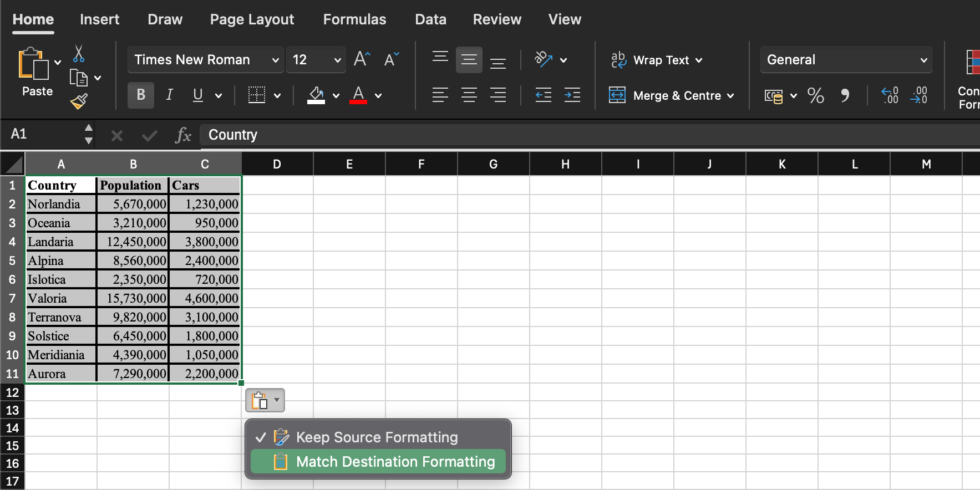Viewport: 980px width, 490px height.
Task: Open the Wrap Text dropdown arrow
Action: click(699, 60)
